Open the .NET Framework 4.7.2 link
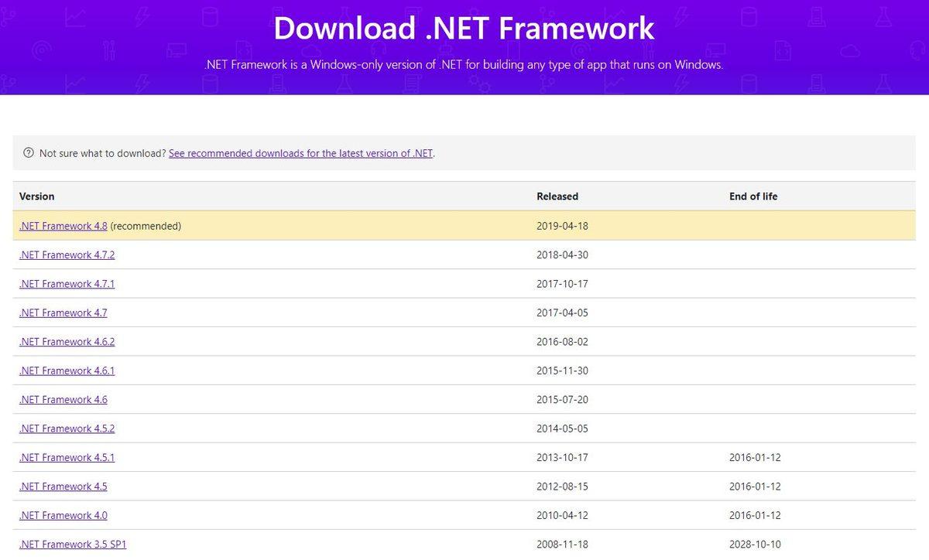Image resolution: width=929 pixels, height=560 pixels. [x=67, y=254]
